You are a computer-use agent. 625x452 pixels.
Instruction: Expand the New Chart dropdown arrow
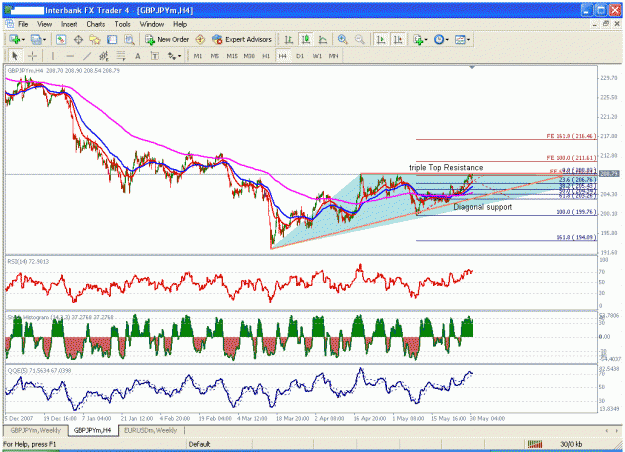click(23, 39)
